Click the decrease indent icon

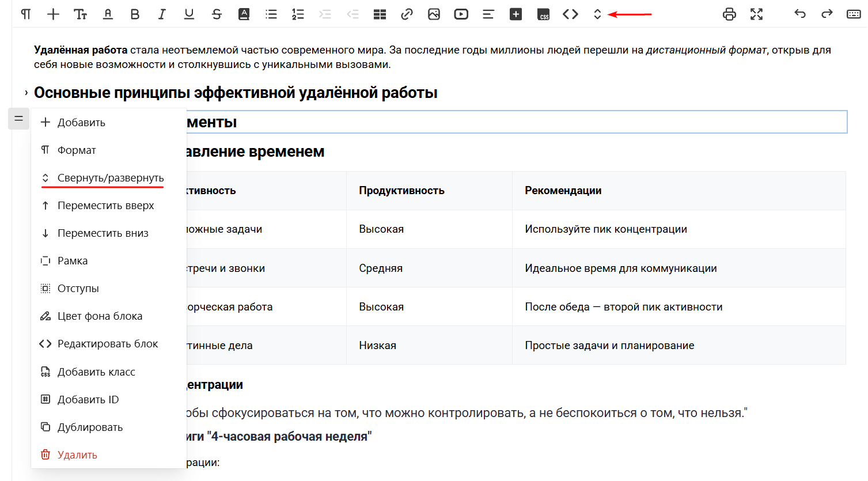coord(352,14)
